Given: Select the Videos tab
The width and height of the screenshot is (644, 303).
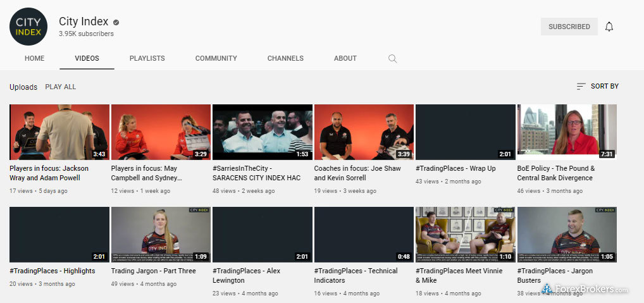Looking at the screenshot, I should 87,58.
